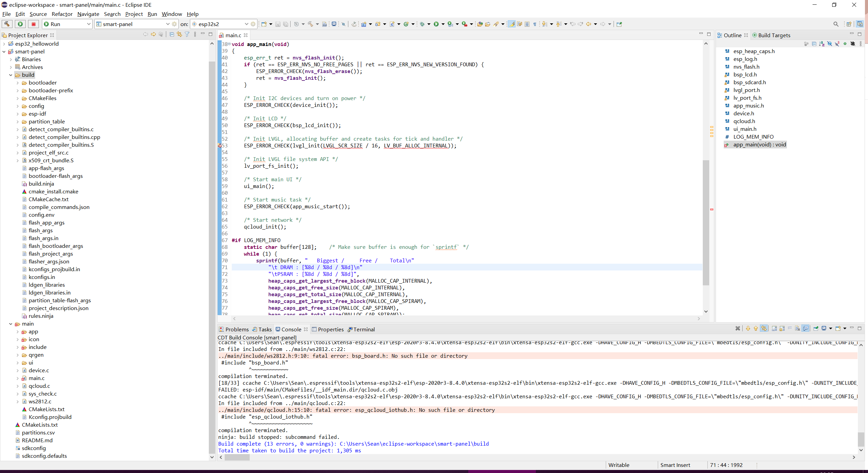Click the Run button to build project
The width and height of the screenshot is (868, 473).
(20, 24)
